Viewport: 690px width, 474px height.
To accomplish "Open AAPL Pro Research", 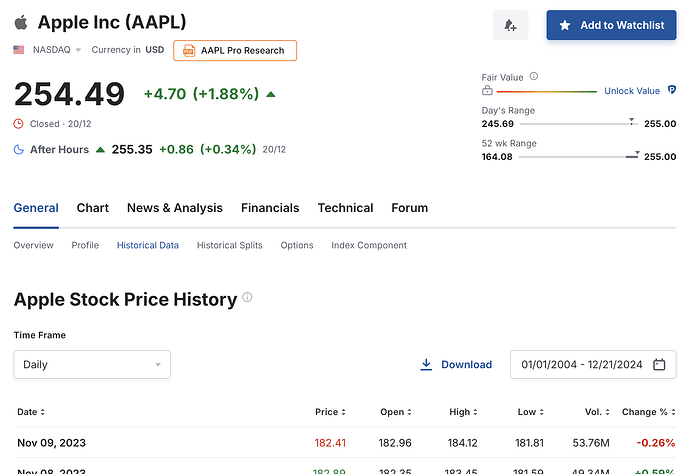I will tap(235, 51).
